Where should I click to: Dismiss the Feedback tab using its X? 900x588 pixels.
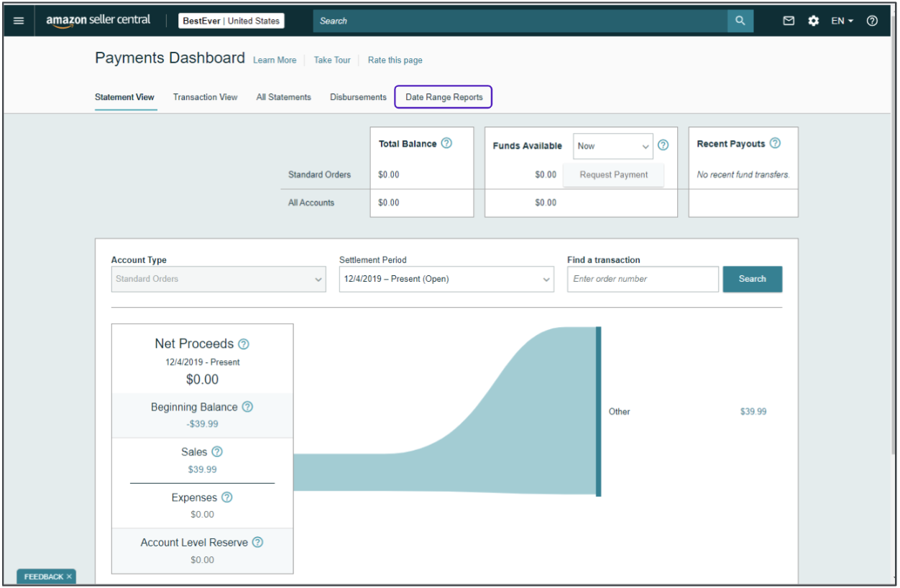tap(69, 576)
